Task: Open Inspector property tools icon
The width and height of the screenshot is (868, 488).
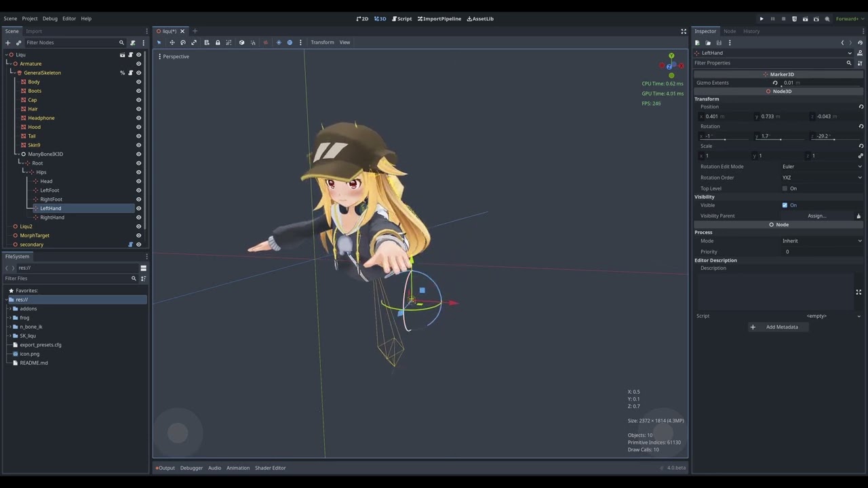Action: pyautogui.click(x=860, y=63)
